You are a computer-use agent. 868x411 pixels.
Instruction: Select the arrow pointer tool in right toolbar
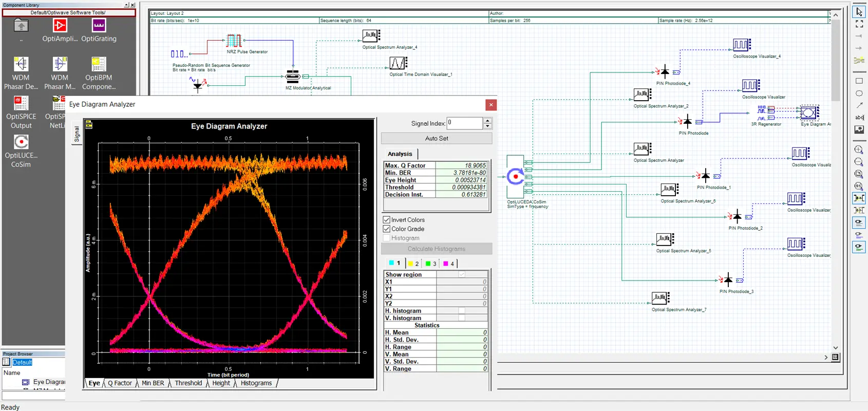pyautogui.click(x=859, y=11)
